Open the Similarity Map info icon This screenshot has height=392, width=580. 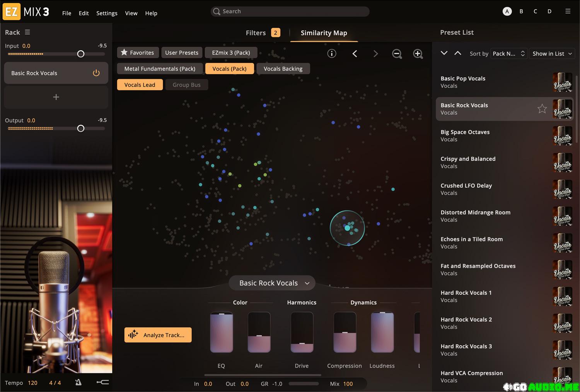(332, 54)
